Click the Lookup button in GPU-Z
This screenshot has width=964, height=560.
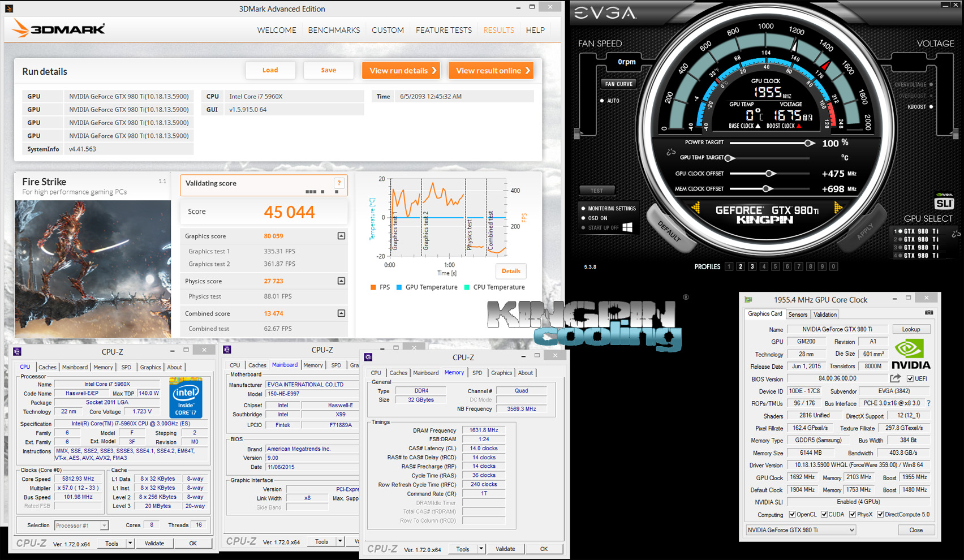click(911, 329)
